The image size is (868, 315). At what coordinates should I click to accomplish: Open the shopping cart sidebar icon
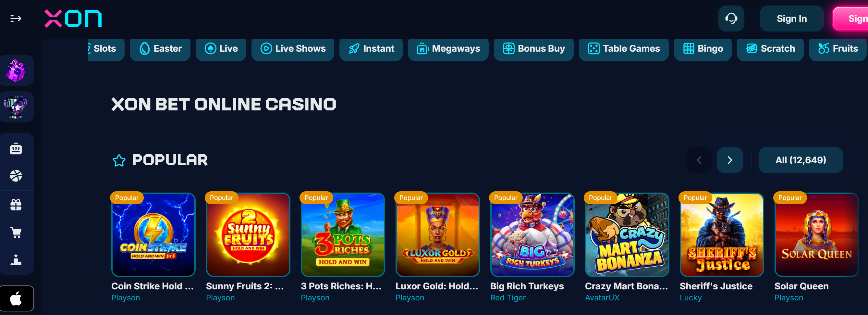pyautogui.click(x=16, y=233)
